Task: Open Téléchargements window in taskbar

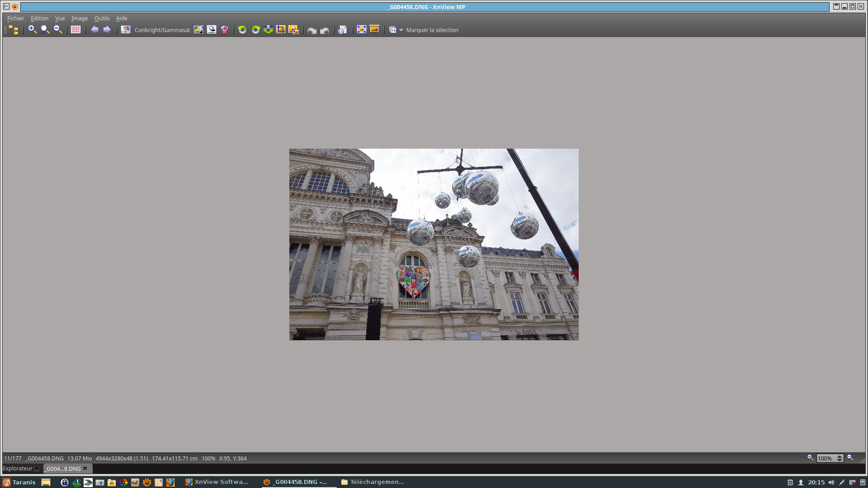Action: click(x=373, y=482)
